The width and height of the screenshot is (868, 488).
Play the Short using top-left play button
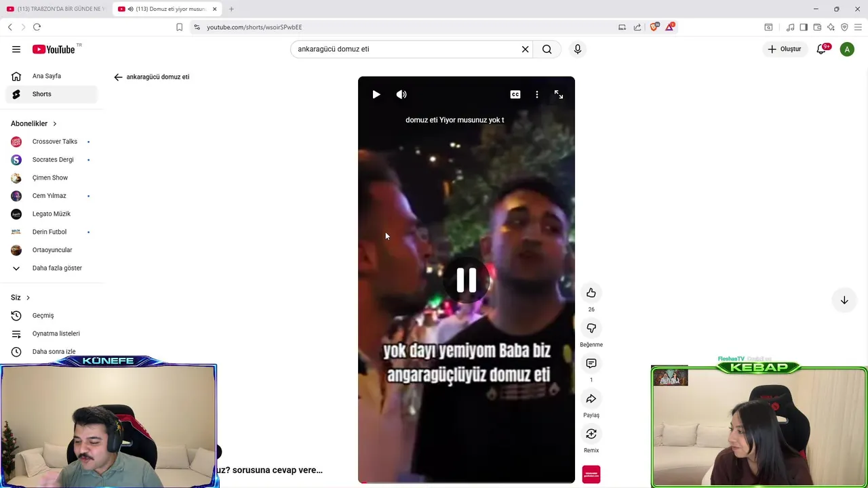point(376,94)
